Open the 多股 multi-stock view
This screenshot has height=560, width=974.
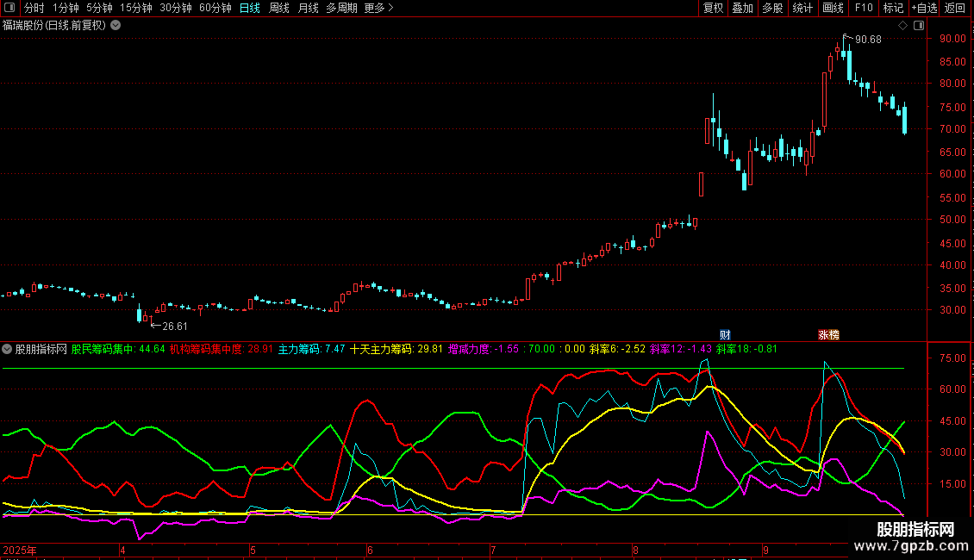[x=772, y=9]
